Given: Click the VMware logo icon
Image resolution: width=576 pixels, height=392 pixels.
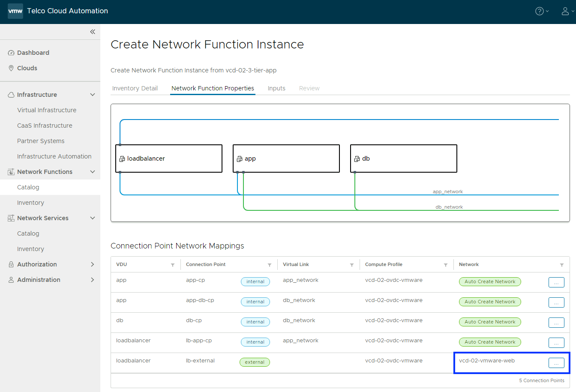Looking at the screenshot, I should 15,11.
